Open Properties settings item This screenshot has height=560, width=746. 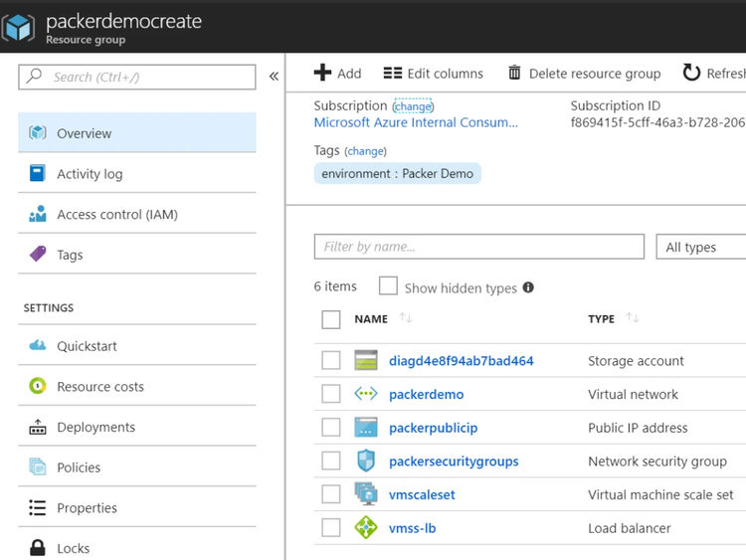coord(137,507)
